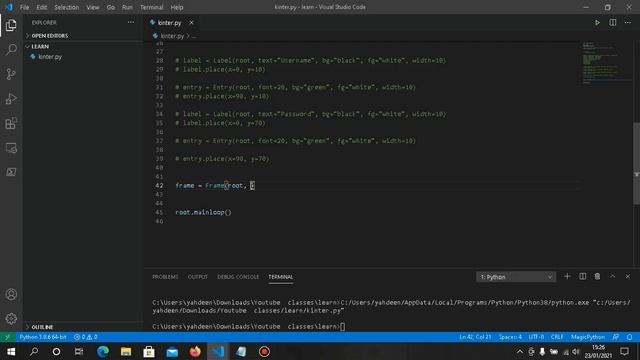640x360 pixels.
Task: Open the View menu
Action: point(93,7)
